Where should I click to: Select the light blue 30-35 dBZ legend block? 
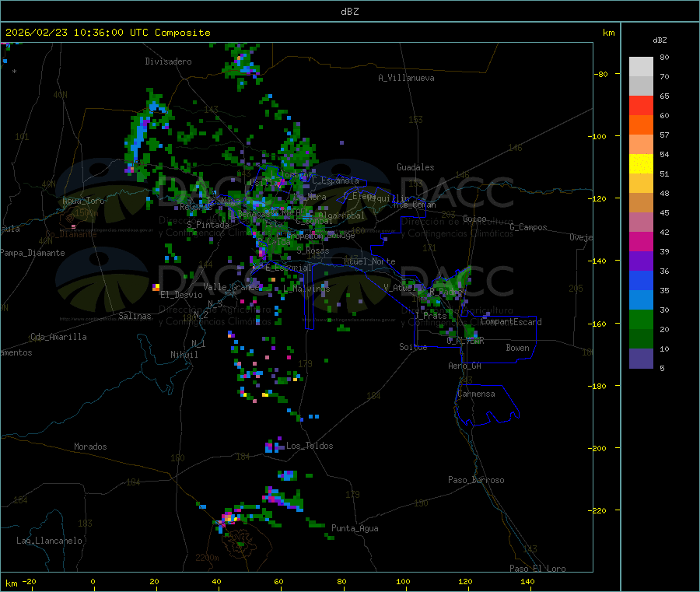(x=641, y=300)
